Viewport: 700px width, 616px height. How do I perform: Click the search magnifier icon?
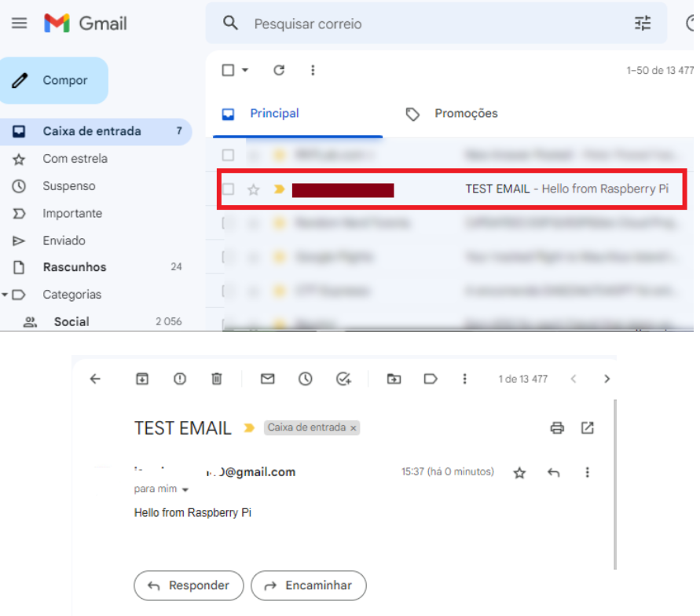(x=230, y=23)
